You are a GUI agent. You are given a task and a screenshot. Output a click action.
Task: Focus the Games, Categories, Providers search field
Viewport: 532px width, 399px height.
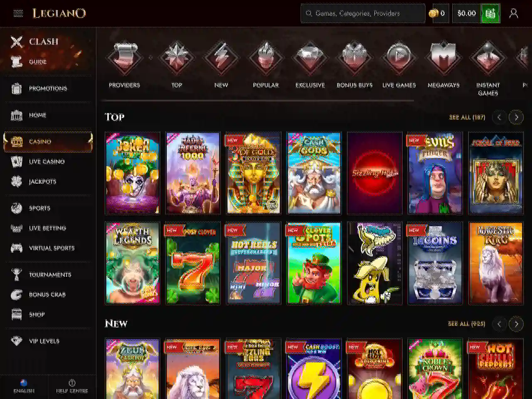363,13
